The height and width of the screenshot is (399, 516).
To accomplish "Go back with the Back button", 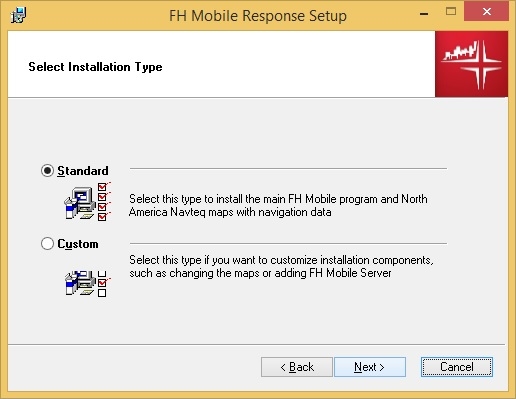I will [x=297, y=367].
